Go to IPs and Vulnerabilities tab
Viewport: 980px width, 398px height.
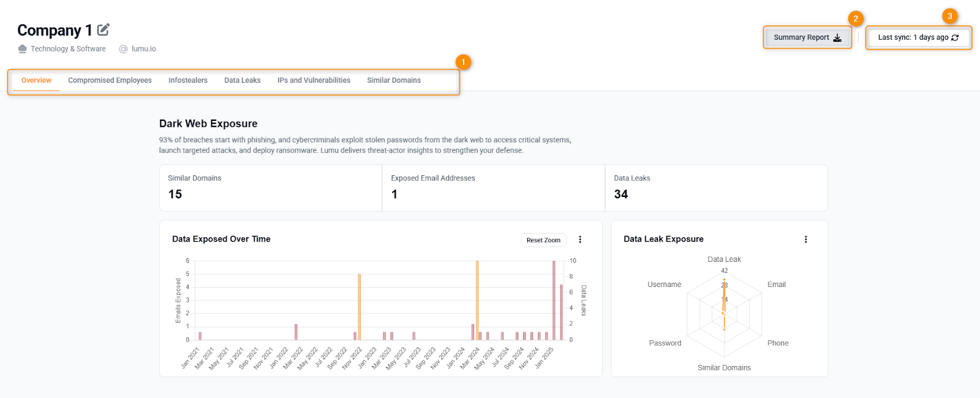tap(314, 80)
